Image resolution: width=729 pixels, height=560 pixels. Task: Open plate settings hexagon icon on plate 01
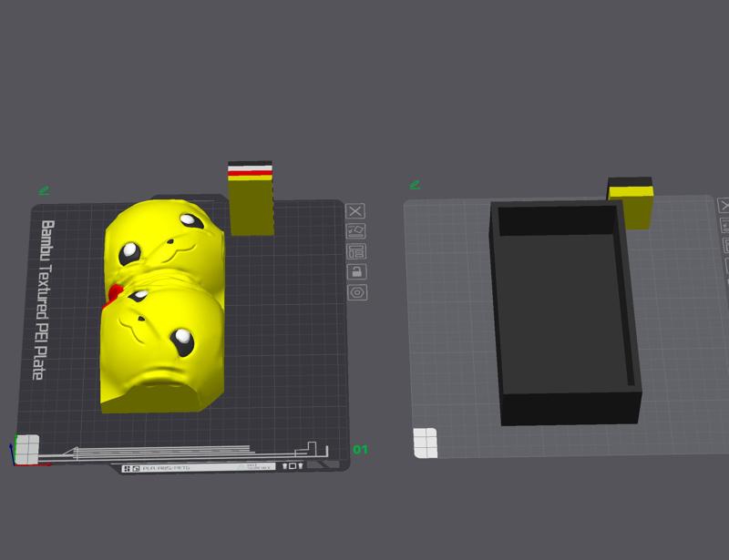pyautogui.click(x=357, y=292)
